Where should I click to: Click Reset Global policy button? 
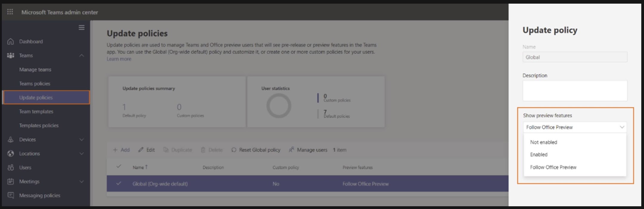point(256,150)
